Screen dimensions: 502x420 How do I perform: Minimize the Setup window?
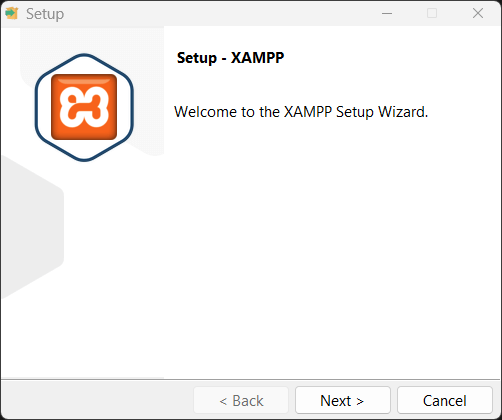387,13
